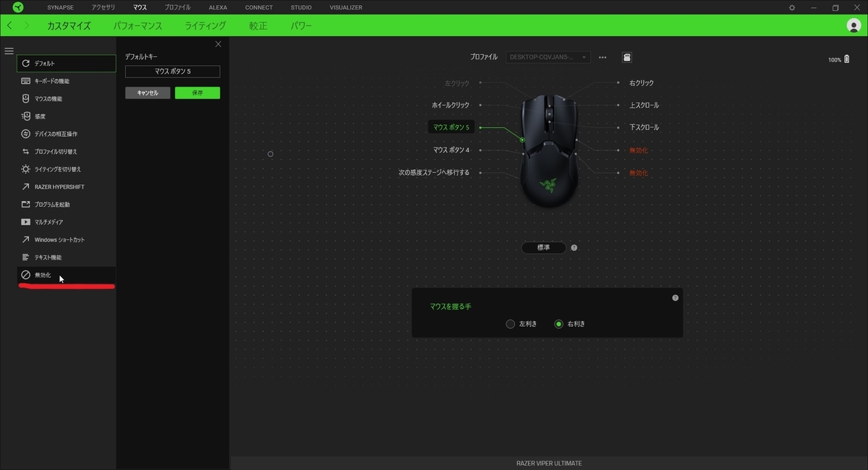Select the ホイールクリック button mapping
Image resolution: width=868 pixels, height=470 pixels.
[451, 106]
